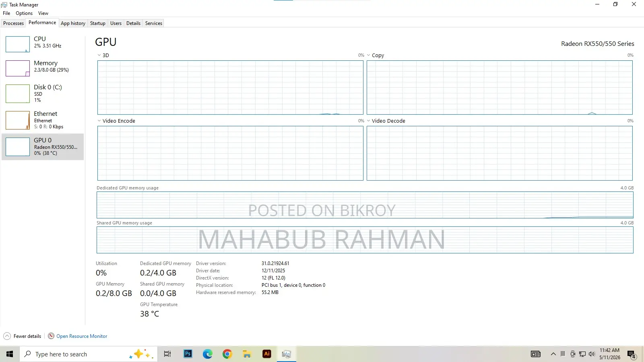This screenshot has height=362, width=644.
Task: Click the Dedicated GPU memory 0.2/4.0 GB value
Action: 158,273
